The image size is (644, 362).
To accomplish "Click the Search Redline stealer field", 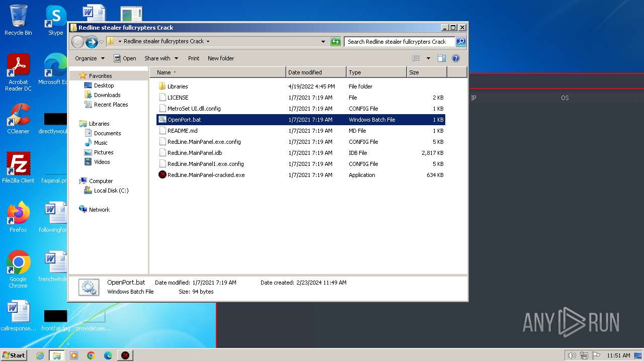I will (399, 42).
